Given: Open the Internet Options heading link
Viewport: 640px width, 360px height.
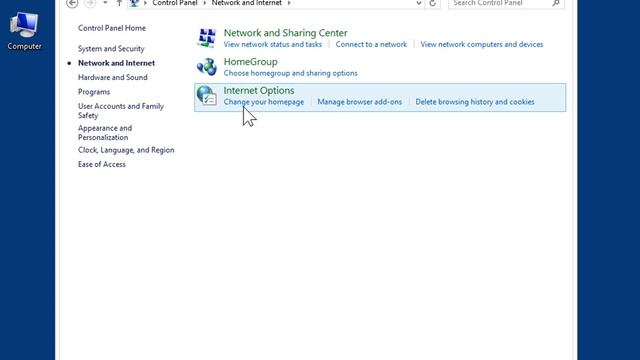Looking at the screenshot, I should click(259, 90).
